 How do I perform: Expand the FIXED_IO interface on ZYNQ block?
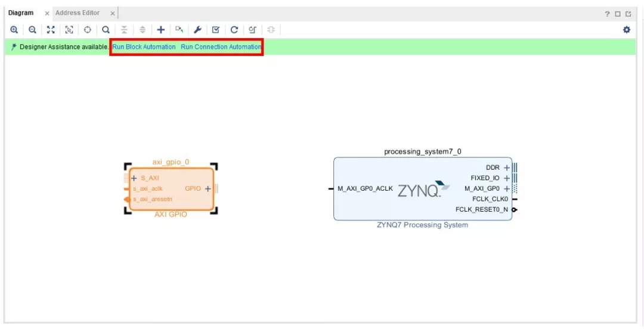(506, 178)
